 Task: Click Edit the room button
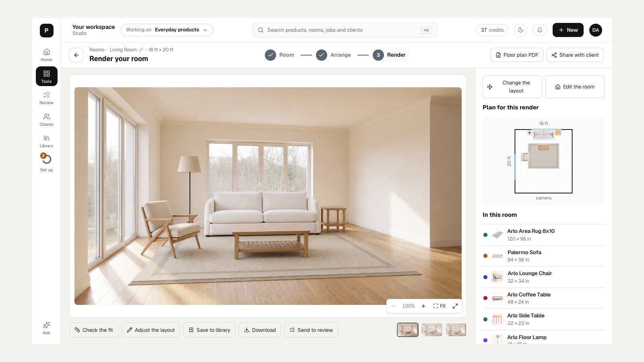575,87
